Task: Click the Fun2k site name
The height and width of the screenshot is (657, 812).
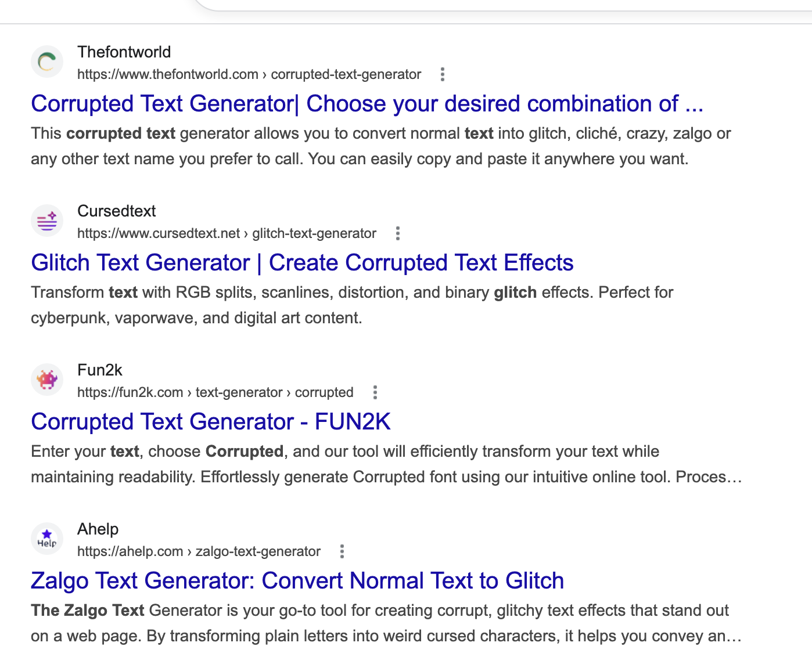Action: (x=100, y=370)
